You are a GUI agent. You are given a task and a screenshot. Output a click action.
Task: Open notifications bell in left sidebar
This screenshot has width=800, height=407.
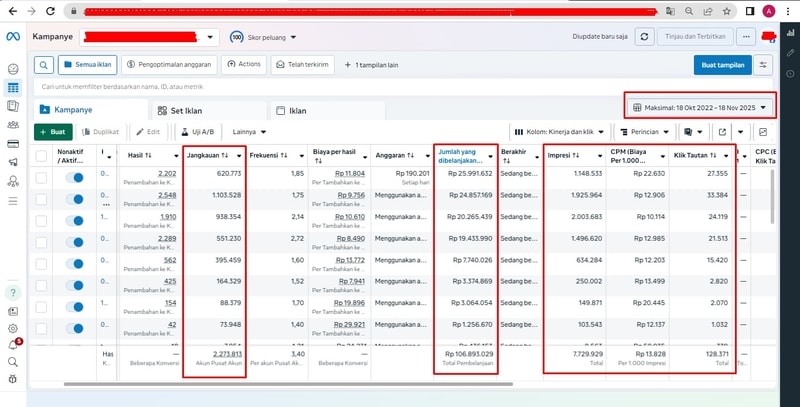point(13,344)
